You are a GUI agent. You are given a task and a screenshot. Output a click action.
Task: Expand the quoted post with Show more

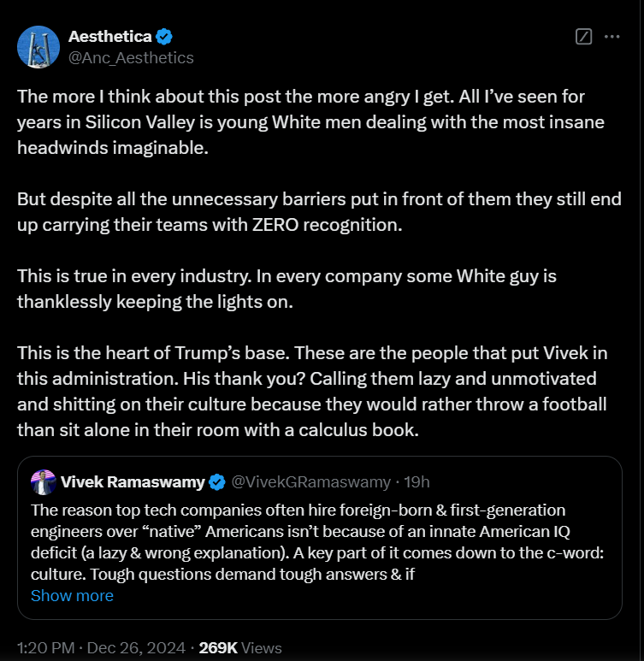[72, 595]
